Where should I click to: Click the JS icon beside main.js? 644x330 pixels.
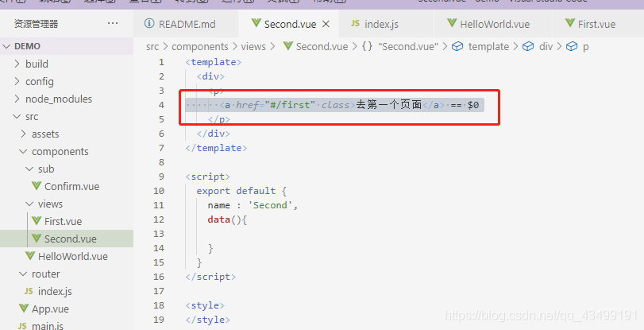click(22, 326)
